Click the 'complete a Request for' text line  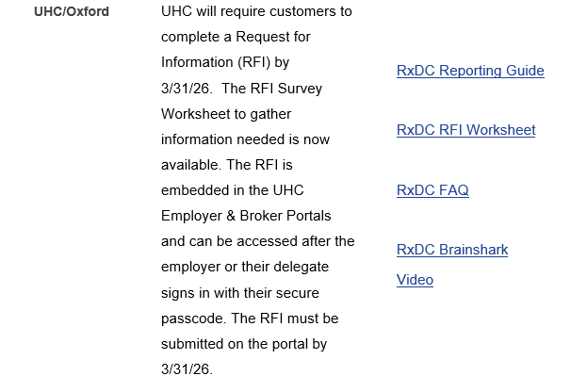(236, 38)
